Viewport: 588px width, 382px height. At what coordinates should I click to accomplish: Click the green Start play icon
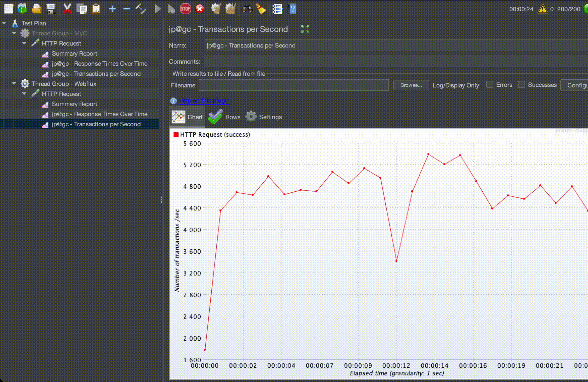(157, 9)
